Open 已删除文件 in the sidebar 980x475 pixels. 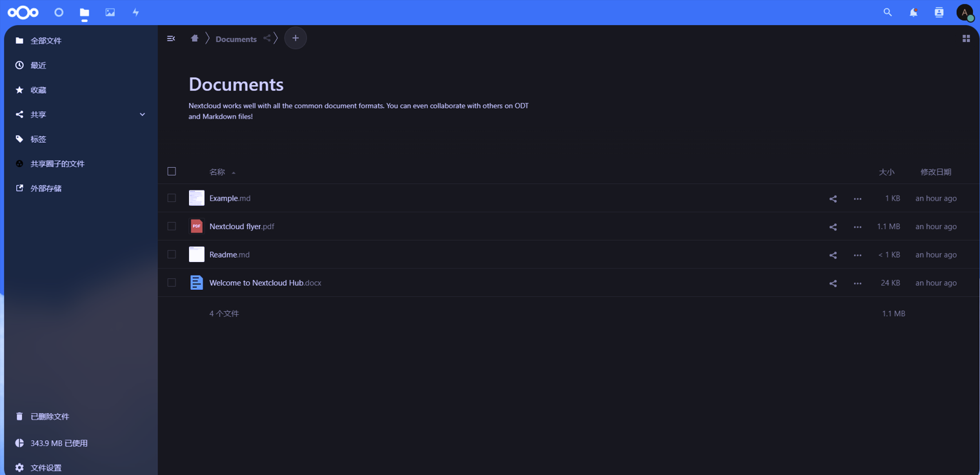tap(50, 417)
